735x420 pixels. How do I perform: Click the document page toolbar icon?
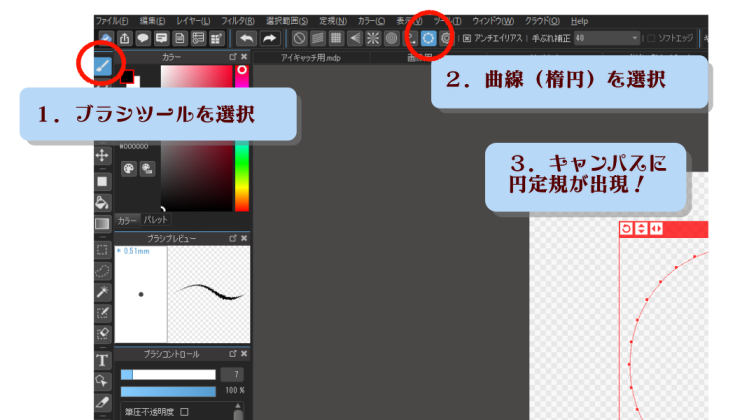coord(180,38)
